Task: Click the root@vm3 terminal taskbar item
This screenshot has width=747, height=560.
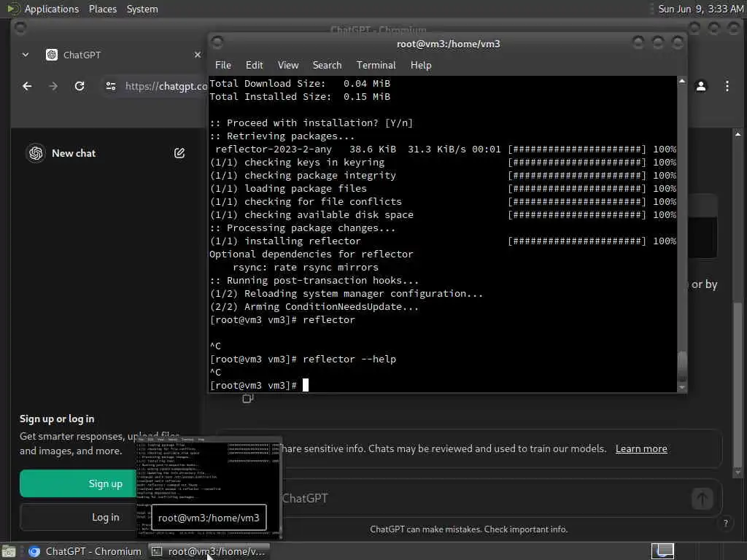Action: (x=209, y=551)
